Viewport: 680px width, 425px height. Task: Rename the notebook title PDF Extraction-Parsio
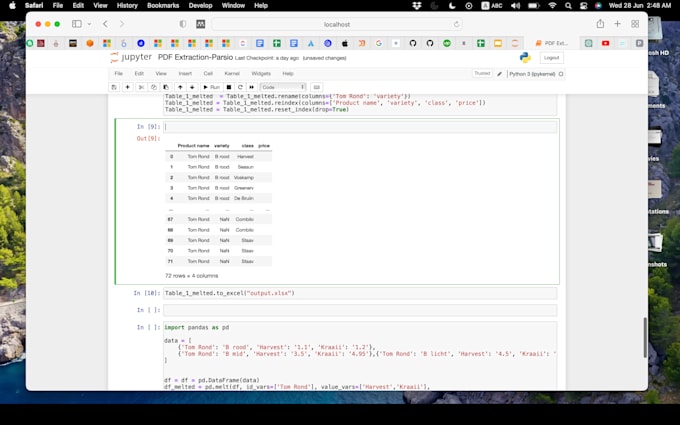(x=195, y=57)
